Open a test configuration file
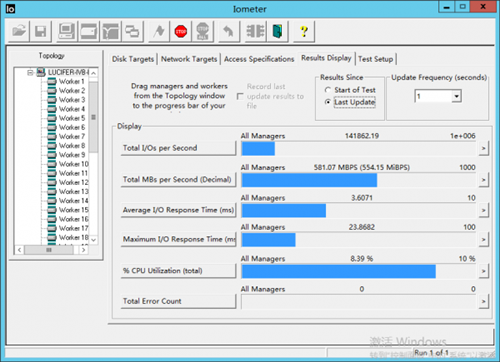The height and width of the screenshot is (362, 500). point(19,32)
